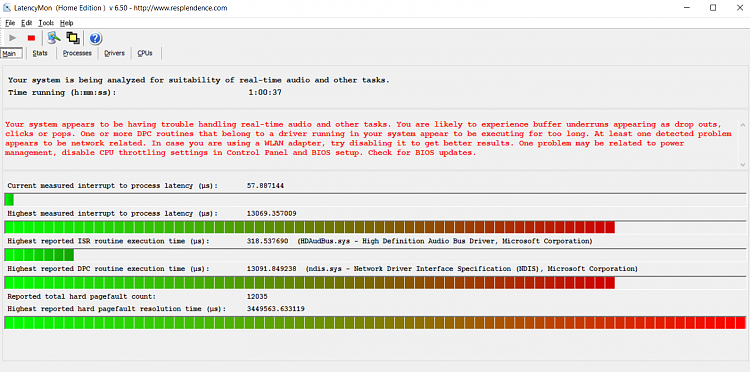Click 'Reported total hard pagefault count' label

coord(82,296)
